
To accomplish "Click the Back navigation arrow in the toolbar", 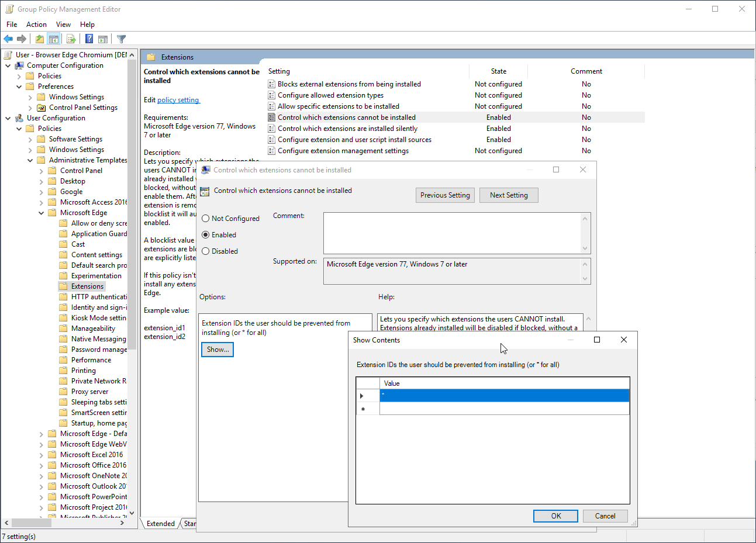I will (x=8, y=39).
